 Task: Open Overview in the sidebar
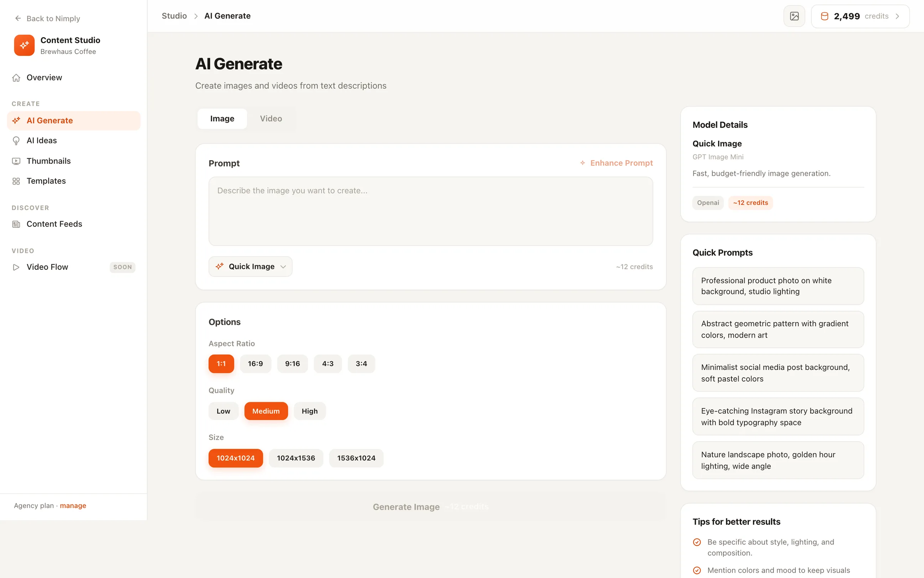(74, 78)
